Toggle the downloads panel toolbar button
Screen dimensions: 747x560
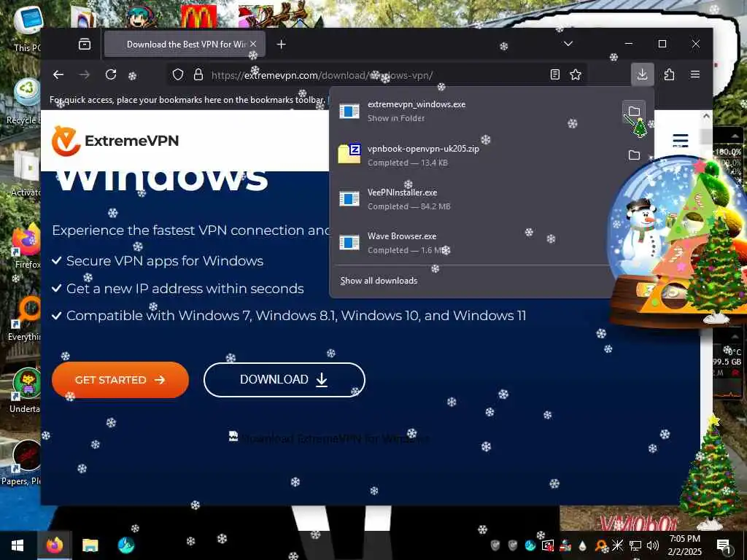pos(642,74)
